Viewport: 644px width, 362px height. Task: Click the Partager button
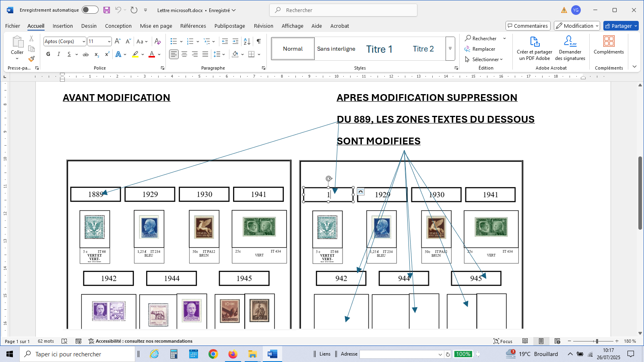coord(621,26)
